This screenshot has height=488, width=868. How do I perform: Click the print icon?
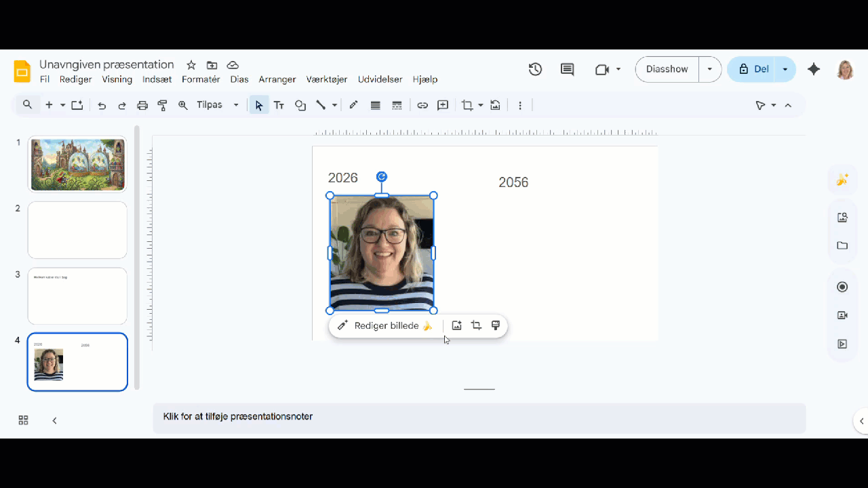click(x=142, y=106)
